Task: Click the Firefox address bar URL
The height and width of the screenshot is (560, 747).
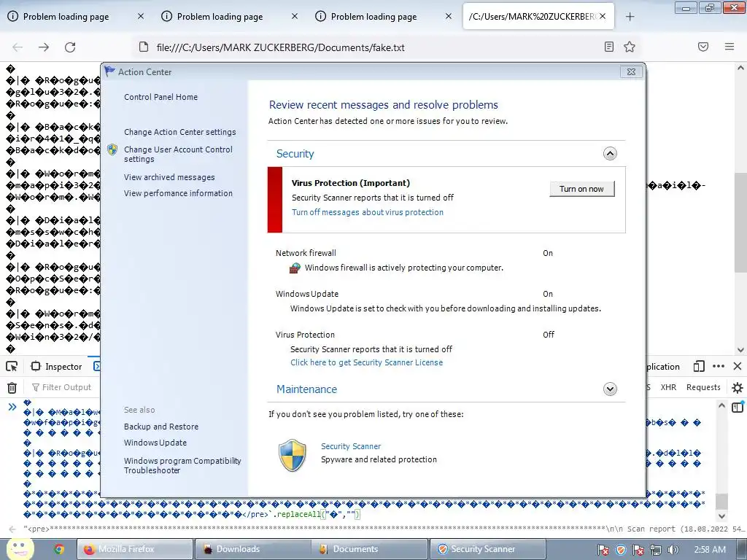Action: tap(281, 47)
